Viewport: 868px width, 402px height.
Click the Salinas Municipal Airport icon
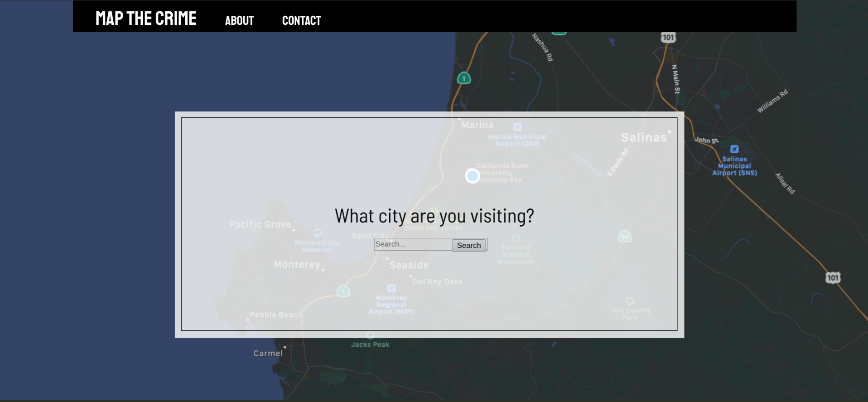tap(734, 149)
